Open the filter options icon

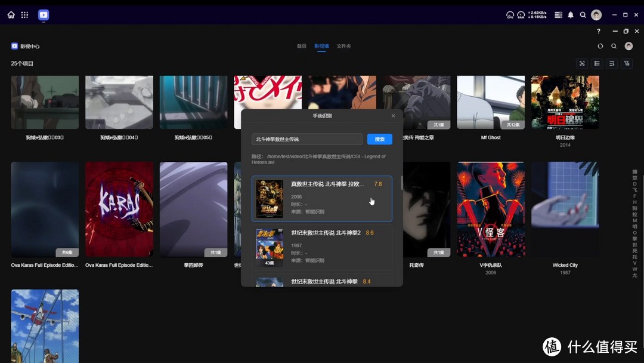627,63
